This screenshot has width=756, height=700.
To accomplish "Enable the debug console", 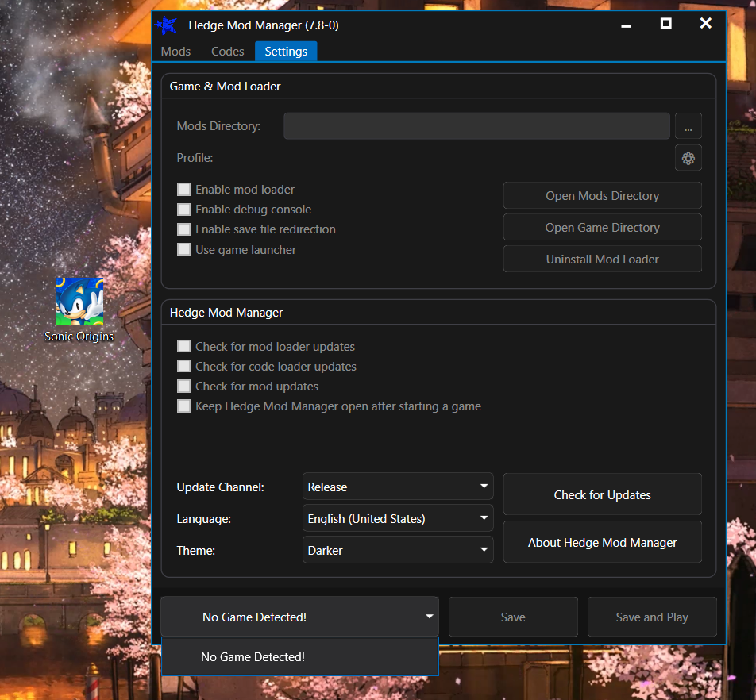I will [183, 210].
